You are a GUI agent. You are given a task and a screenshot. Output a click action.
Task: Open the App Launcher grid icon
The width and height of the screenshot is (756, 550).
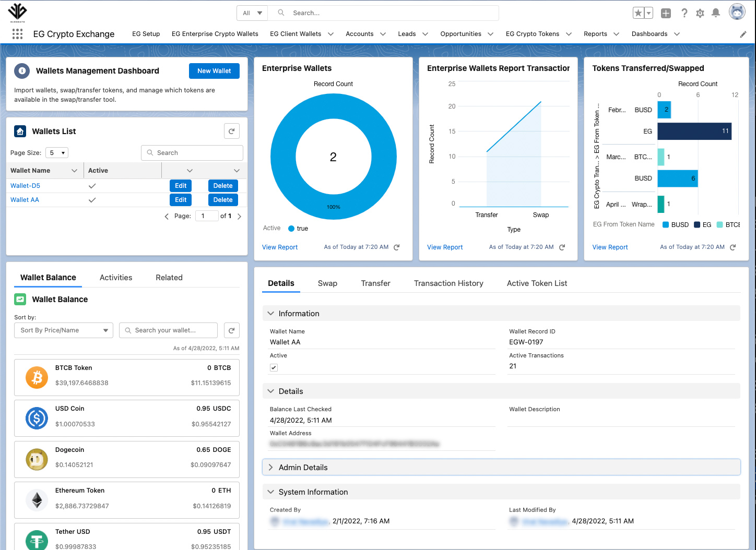pos(17,34)
